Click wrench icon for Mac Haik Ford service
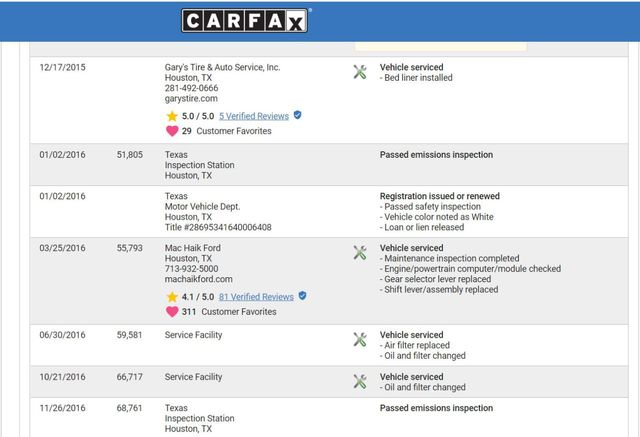 (360, 253)
